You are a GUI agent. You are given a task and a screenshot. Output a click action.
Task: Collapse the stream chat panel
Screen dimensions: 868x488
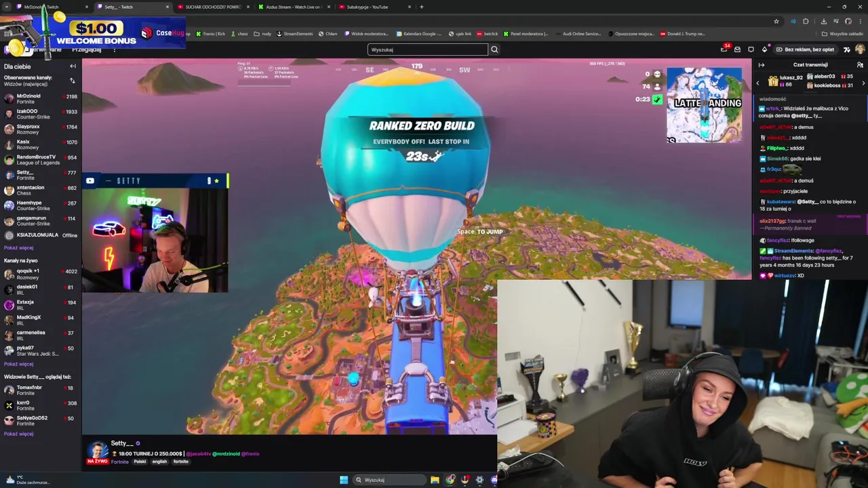[762, 65]
